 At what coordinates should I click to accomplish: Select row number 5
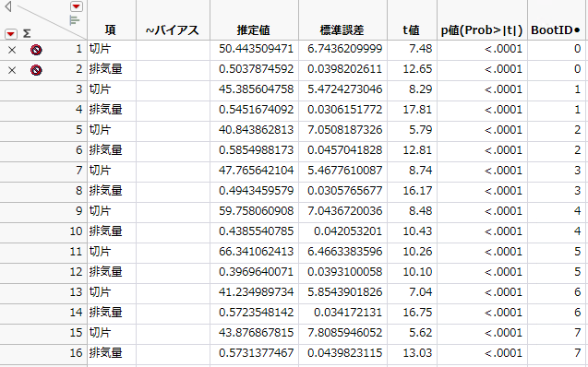pyautogui.click(x=78, y=130)
